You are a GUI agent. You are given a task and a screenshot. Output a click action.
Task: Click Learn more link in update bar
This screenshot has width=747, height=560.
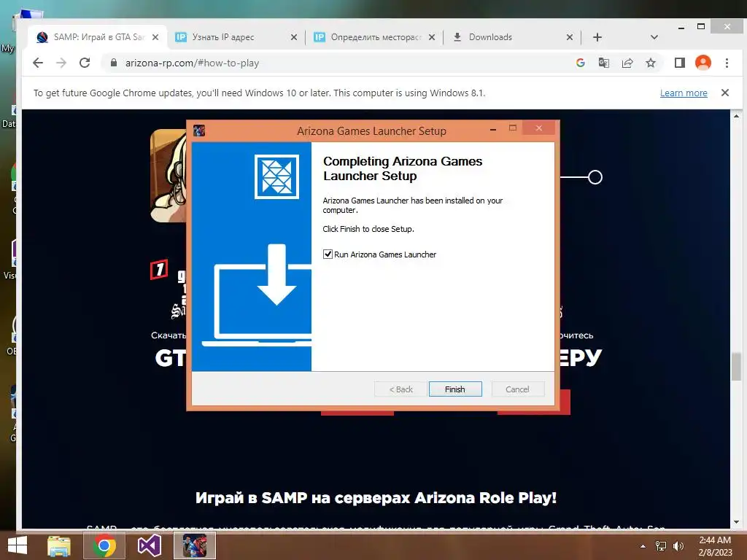684,93
